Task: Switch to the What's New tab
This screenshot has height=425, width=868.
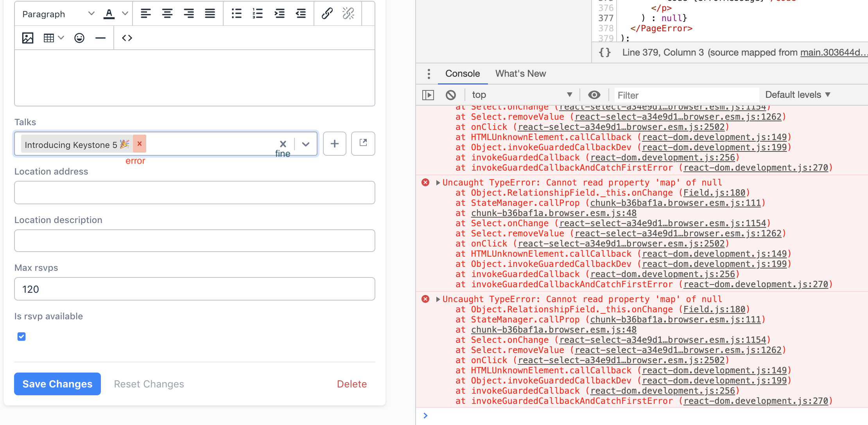Action: (520, 73)
